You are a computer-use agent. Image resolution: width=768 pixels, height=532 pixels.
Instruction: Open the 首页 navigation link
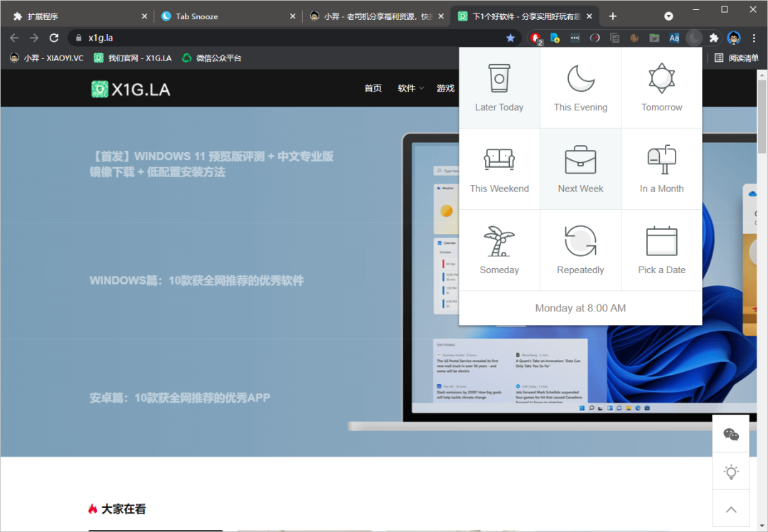[373, 88]
